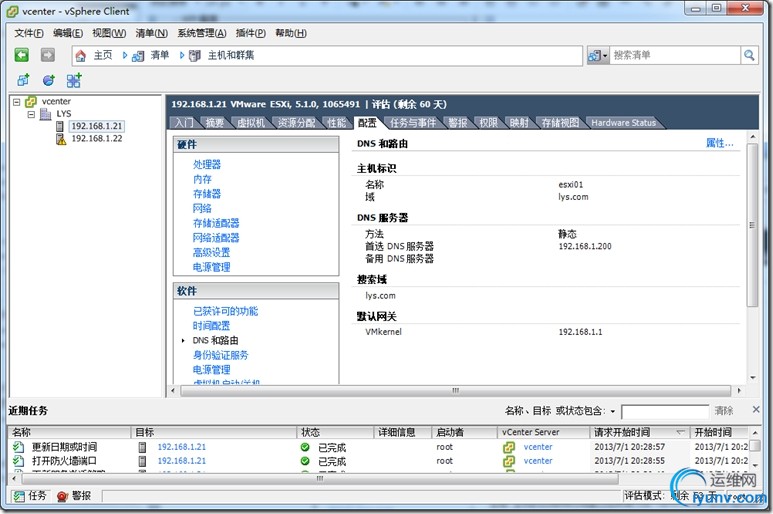Expand the 清单 breadcrumb arrow

[182, 56]
